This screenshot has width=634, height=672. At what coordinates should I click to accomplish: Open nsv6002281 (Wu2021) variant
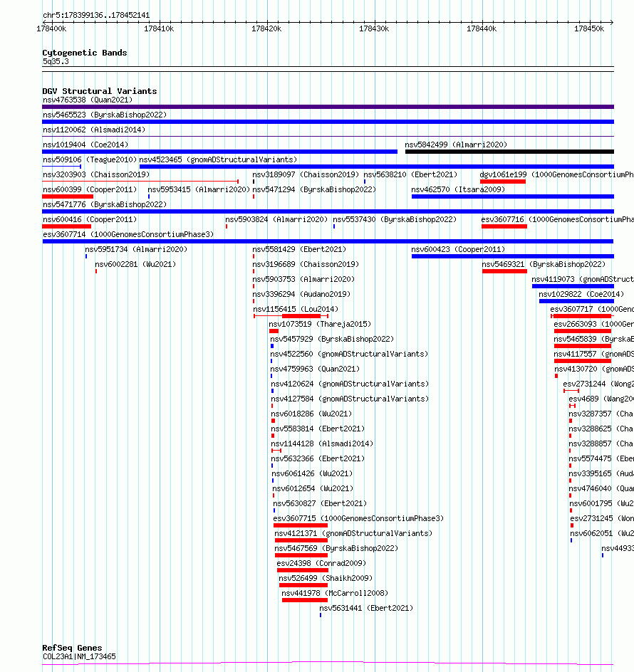135,264
